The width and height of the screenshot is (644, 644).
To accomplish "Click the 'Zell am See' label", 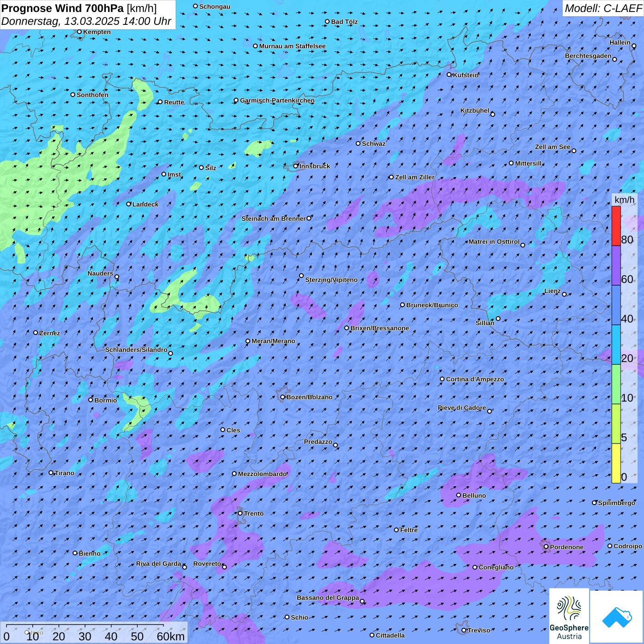I will (552, 147).
